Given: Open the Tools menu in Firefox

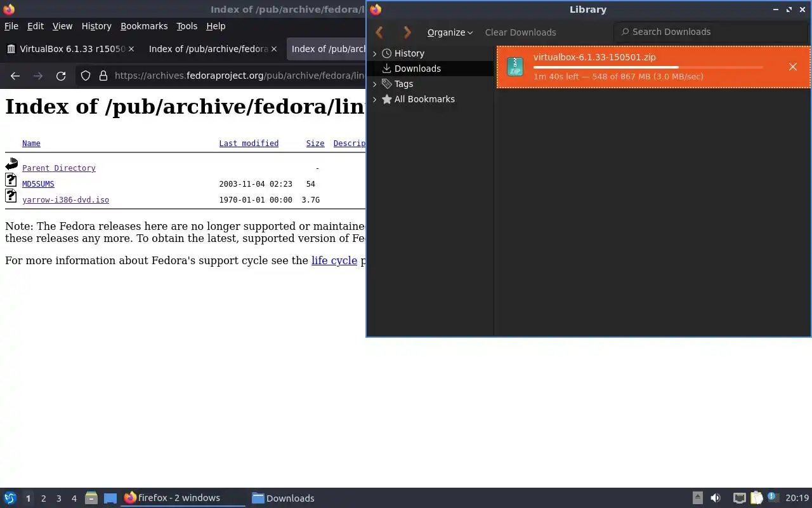Looking at the screenshot, I should coord(187,26).
